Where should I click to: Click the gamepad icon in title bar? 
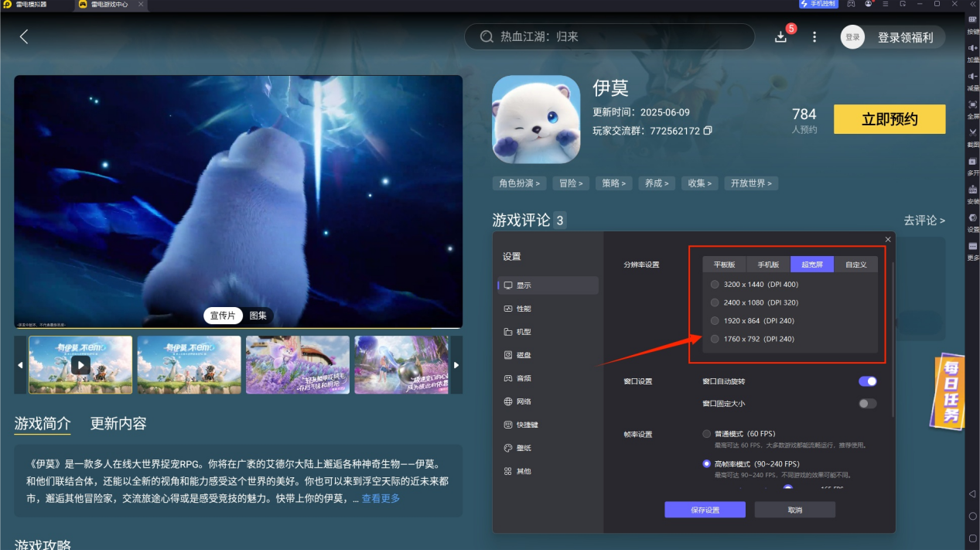851,4
